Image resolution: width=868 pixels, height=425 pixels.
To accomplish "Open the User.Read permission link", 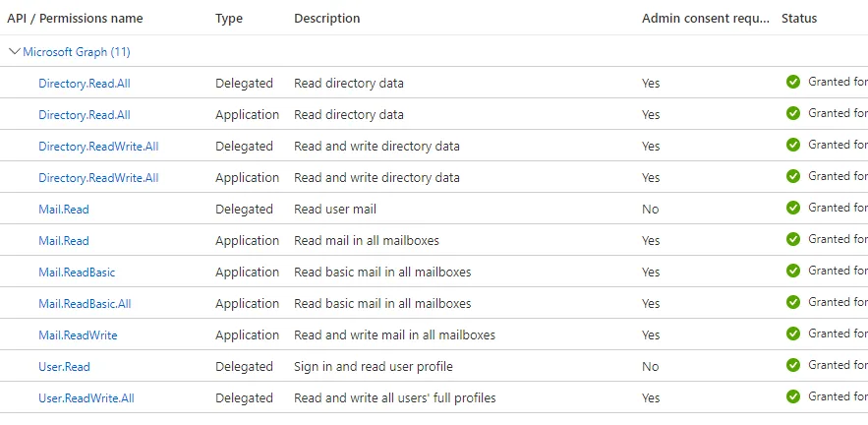I will (64, 366).
